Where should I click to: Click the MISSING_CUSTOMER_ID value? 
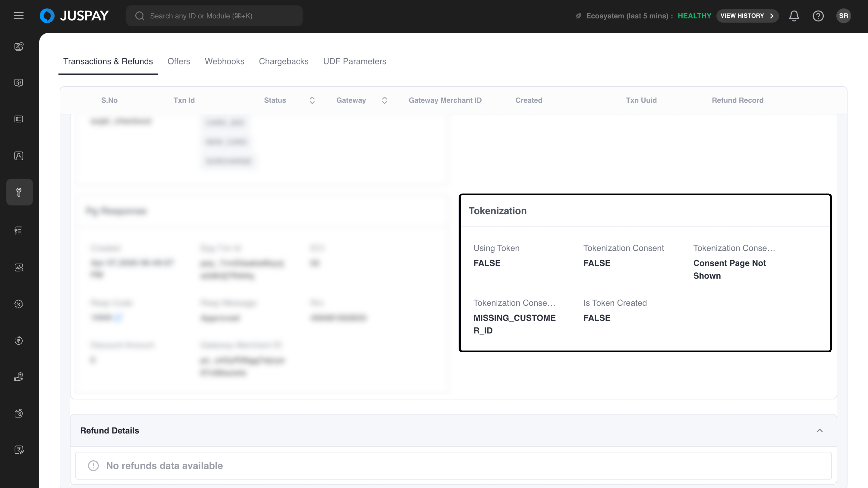coord(515,324)
